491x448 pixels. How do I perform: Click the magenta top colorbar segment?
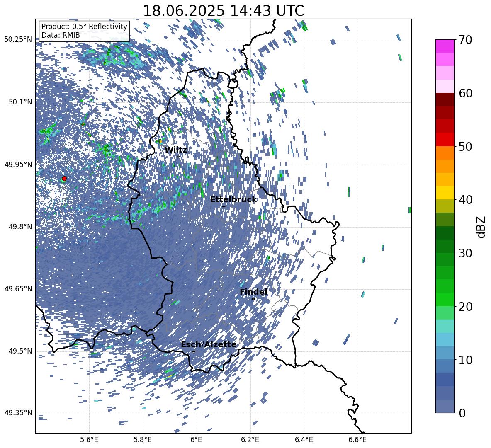[x=445, y=46]
